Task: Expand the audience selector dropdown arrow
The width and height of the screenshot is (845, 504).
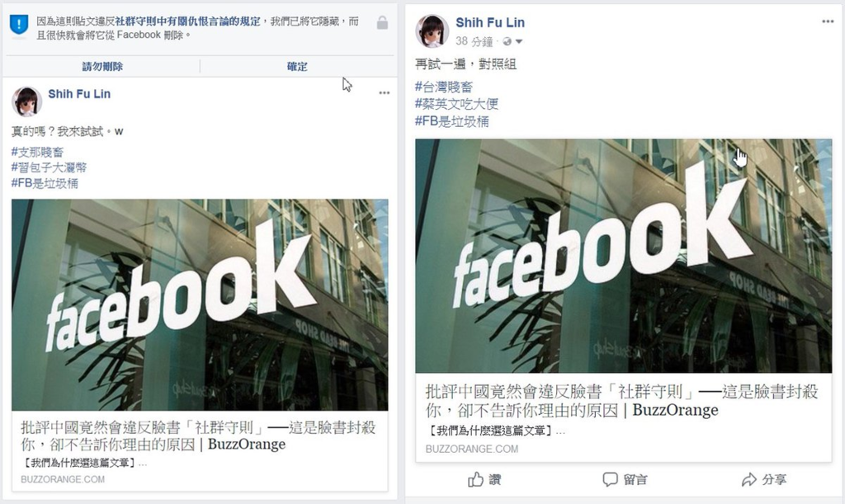Action: 518,41
